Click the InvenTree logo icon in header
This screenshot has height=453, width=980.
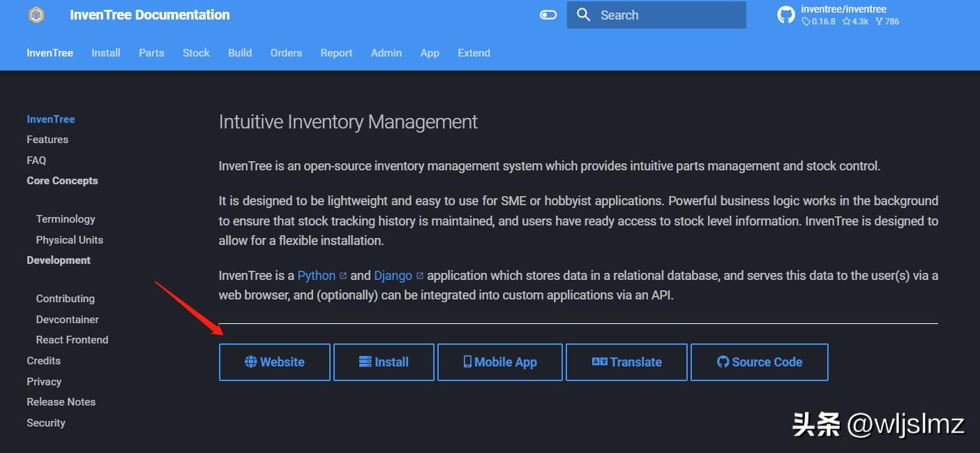click(36, 15)
